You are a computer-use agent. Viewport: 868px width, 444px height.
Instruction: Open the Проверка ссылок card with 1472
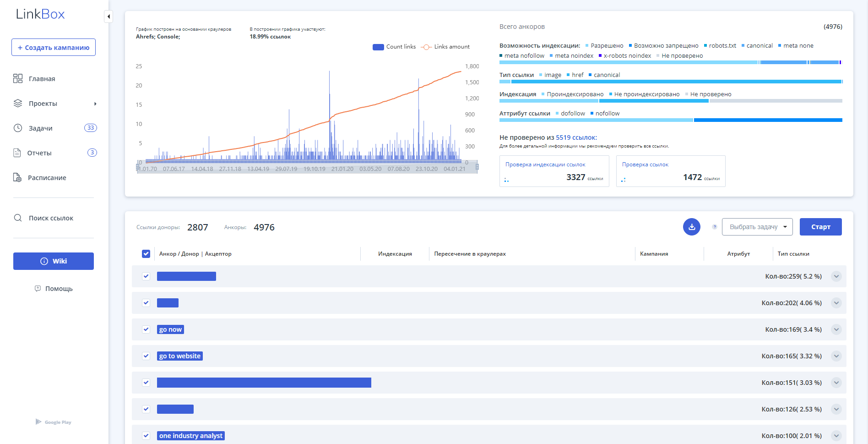click(x=671, y=171)
